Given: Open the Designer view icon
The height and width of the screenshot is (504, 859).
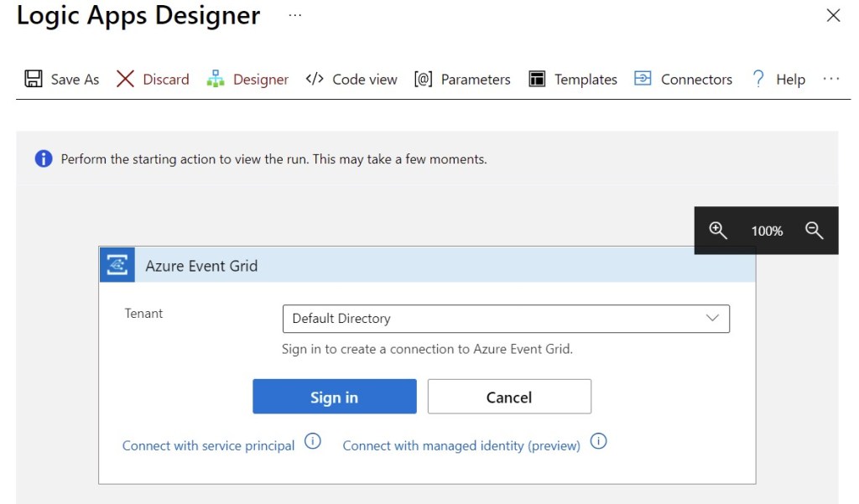Looking at the screenshot, I should pos(216,79).
